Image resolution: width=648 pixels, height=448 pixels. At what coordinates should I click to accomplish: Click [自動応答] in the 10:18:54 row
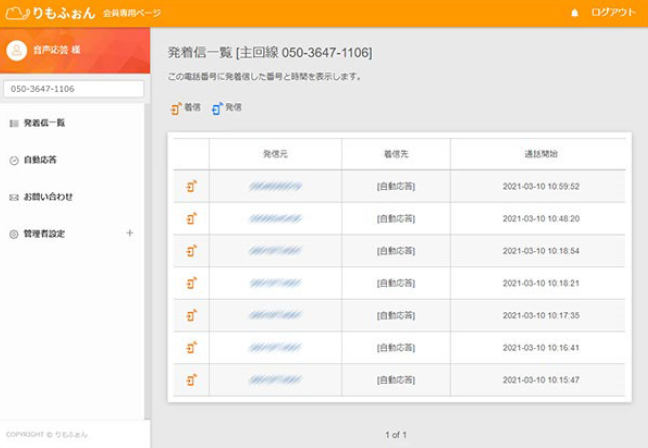(396, 251)
